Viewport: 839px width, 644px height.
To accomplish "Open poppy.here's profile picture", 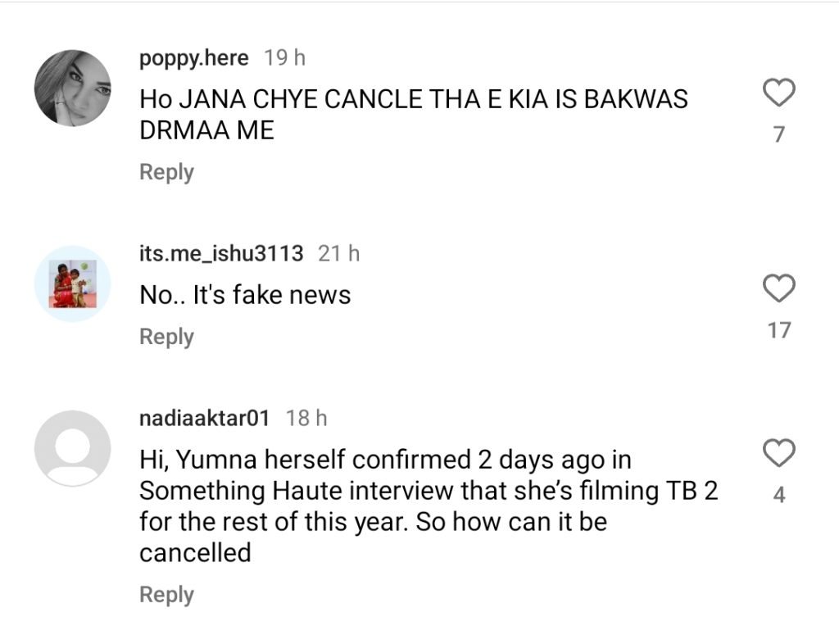I will click(72, 88).
